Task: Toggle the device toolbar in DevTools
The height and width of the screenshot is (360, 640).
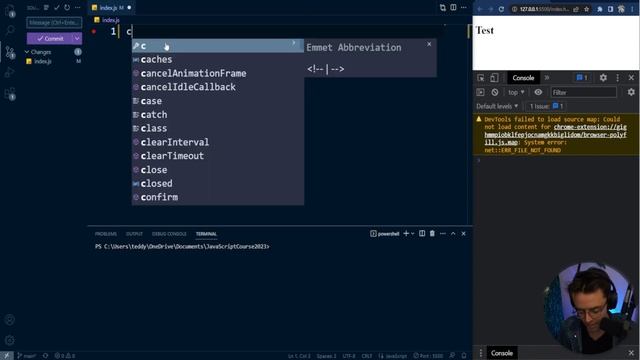Action: tap(494, 78)
